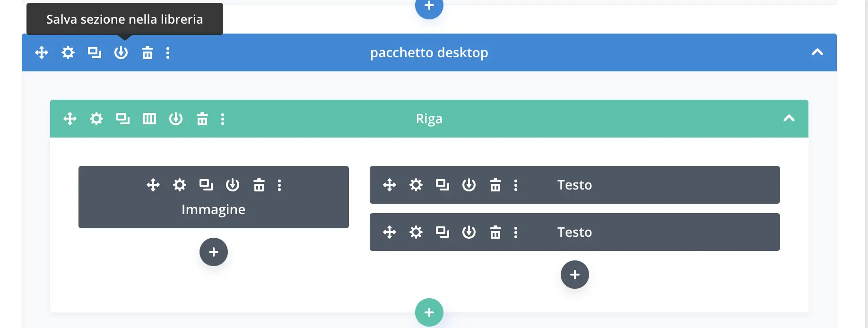Open more options menu for Riga row
This screenshot has height=328, width=868.
tap(223, 119)
